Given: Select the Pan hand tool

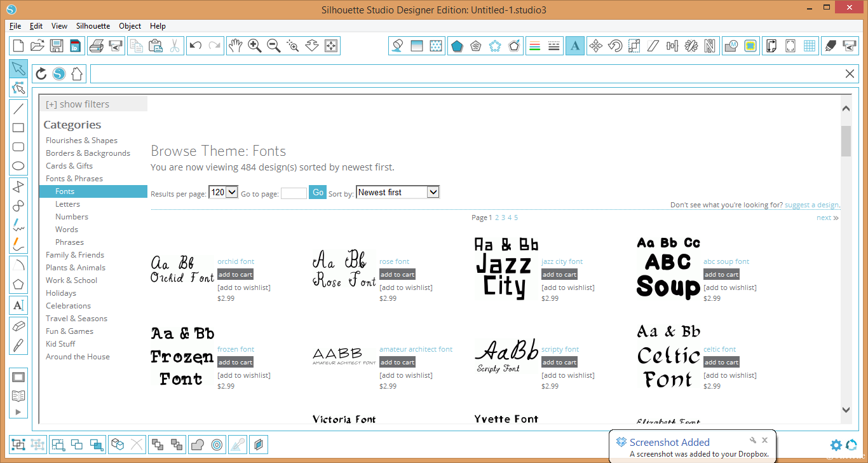Looking at the screenshot, I should point(236,46).
